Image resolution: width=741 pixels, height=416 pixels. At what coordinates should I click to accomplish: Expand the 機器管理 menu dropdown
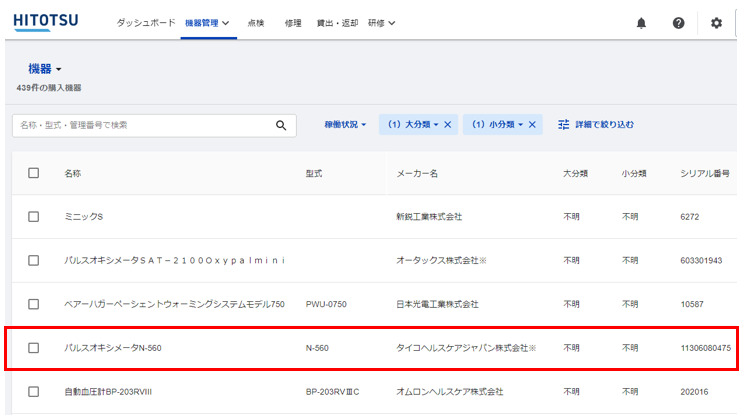(x=207, y=23)
